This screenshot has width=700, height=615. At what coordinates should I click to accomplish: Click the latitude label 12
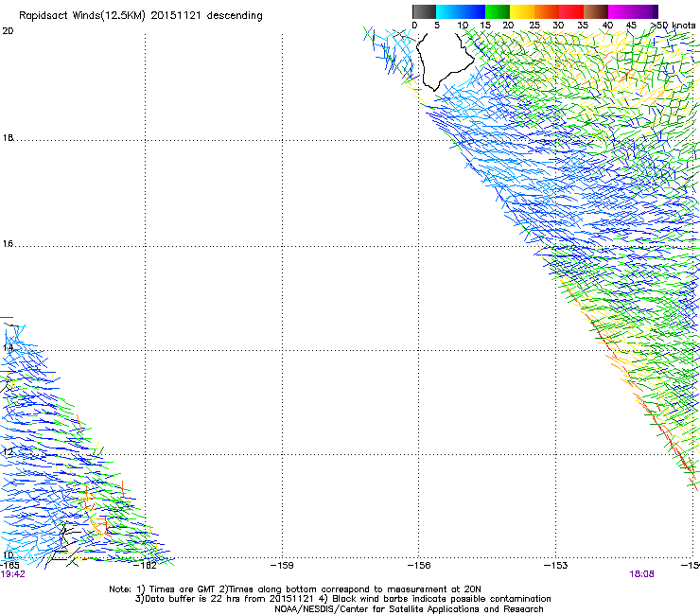[x=8, y=452]
